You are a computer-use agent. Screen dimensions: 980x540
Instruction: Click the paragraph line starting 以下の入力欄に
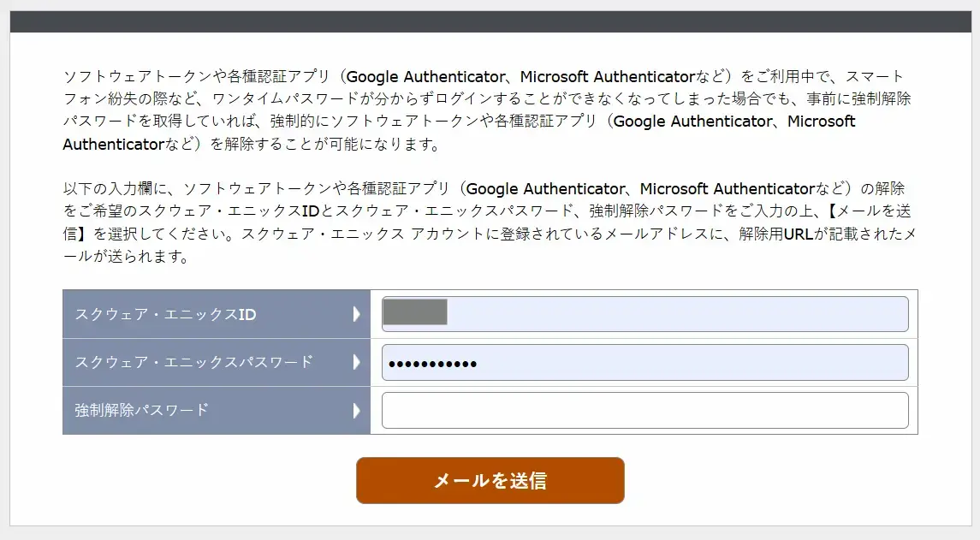[x=484, y=189]
